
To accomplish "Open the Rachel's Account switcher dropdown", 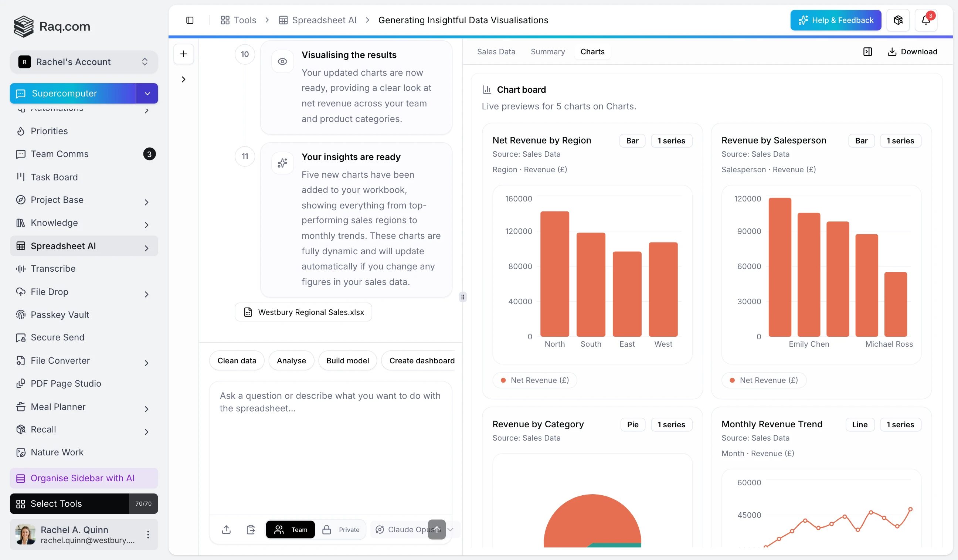I will click(84, 62).
